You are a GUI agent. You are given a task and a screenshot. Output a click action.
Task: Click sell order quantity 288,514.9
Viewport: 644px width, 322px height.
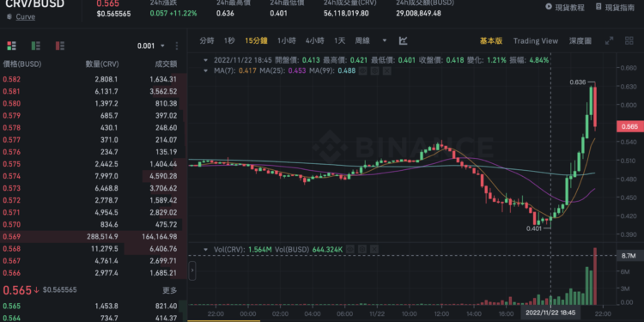102,237
